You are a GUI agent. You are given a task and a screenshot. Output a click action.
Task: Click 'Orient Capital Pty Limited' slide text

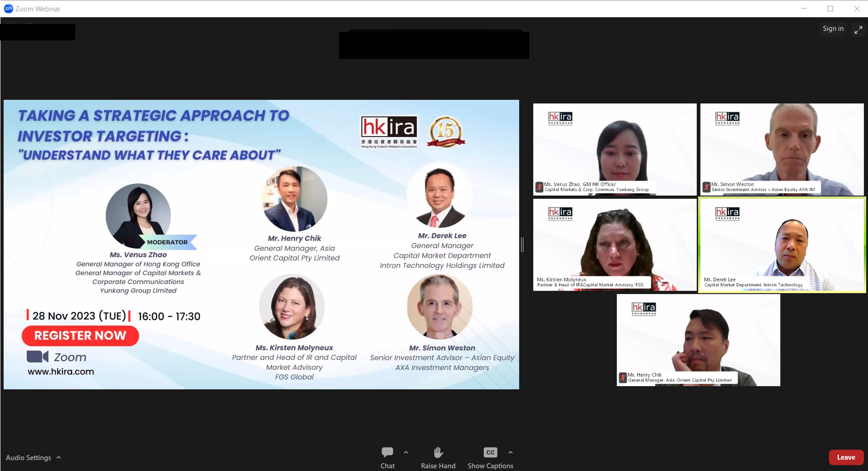pyautogui.click(x=295, y=258)
